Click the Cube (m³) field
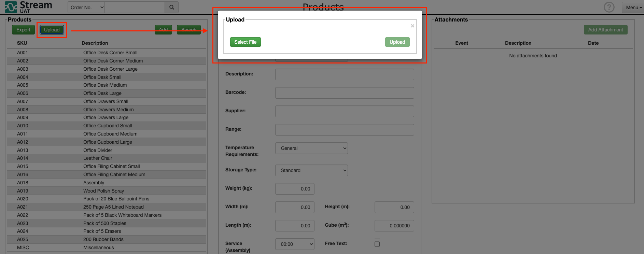 pyautogui.click(x=394, y=226)
